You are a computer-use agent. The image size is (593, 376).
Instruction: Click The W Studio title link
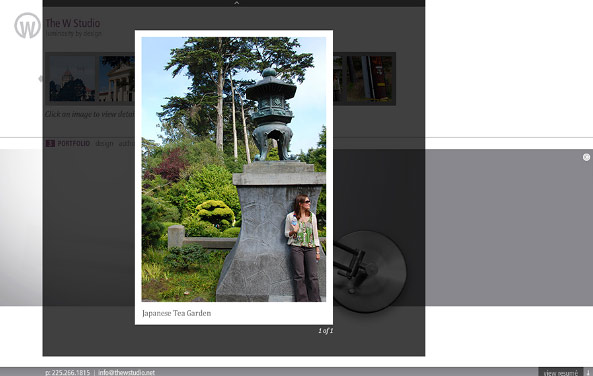73,23
